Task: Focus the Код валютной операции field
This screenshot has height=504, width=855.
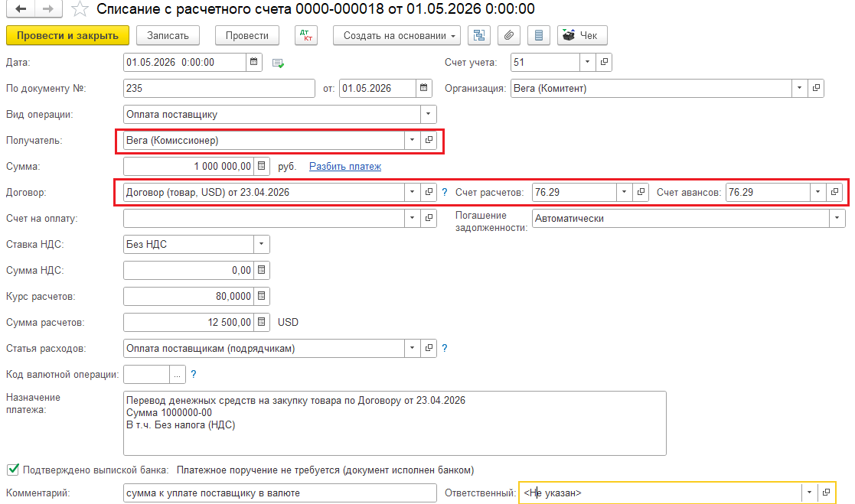Action: tap(147, 374)
